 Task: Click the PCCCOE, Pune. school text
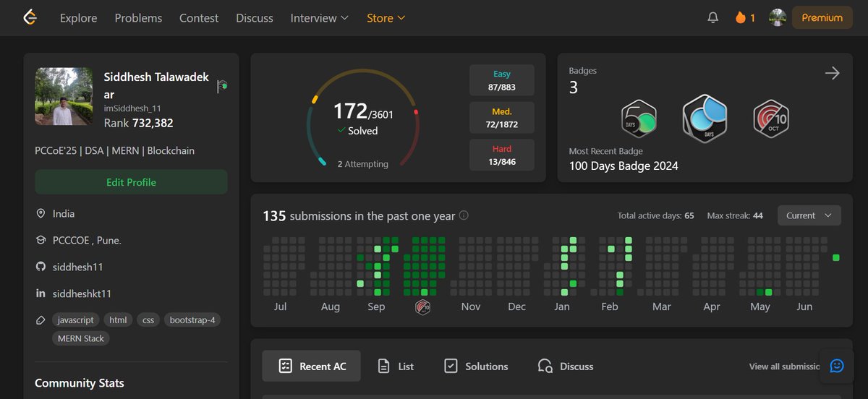pyautogui.click(x=87, y=240)
